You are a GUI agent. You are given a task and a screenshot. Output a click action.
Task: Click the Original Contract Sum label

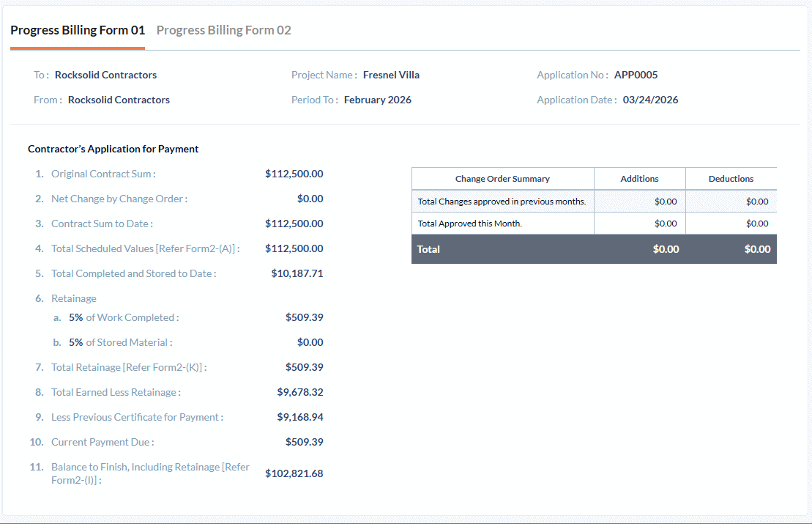click(x=103, y=174)
